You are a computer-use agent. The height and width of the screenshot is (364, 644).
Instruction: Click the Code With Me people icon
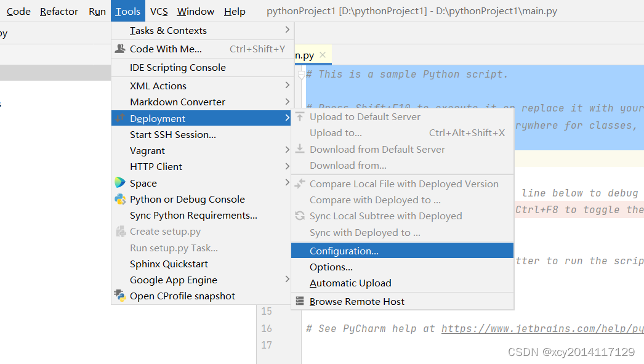coord(120,49)
